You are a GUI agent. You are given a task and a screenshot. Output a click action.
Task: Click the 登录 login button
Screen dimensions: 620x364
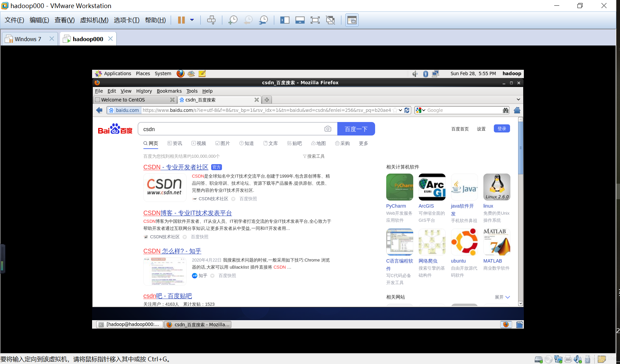502,128
